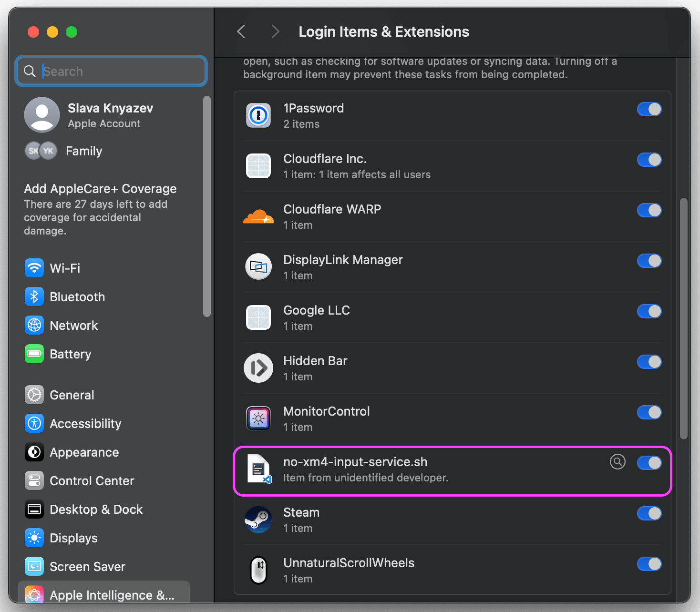Go forward using the right chevron
700x612 pixels.
275,32
